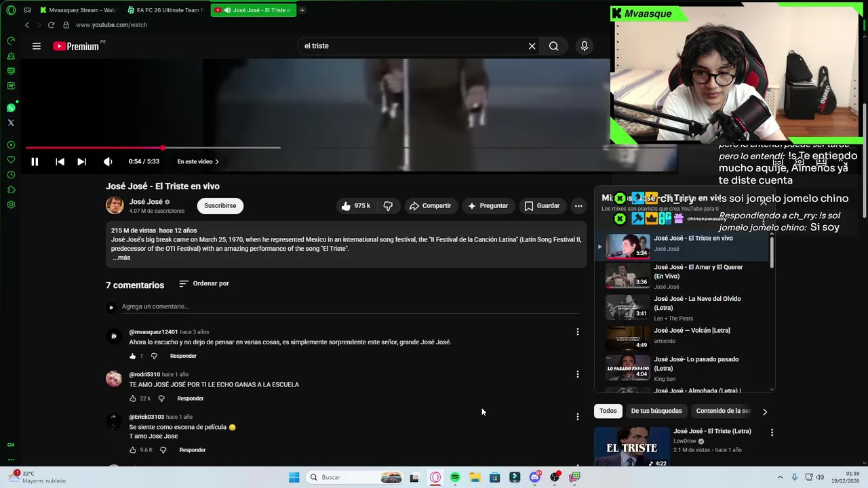The image size is (868, 488).
Task: Open options for @mvasquez12401 comment
Action: tap(578, 332)
